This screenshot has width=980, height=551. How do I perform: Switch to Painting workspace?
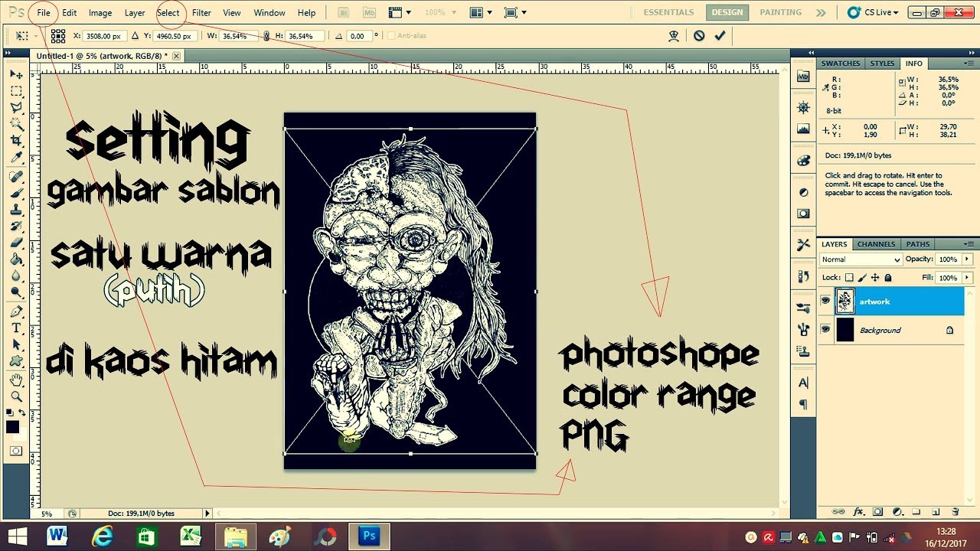[780, 12]
